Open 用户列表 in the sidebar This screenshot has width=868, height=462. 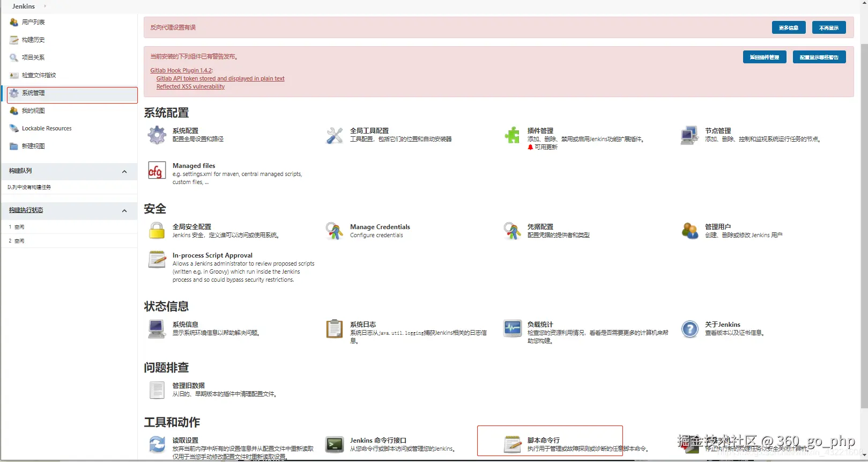pos(33,22)
